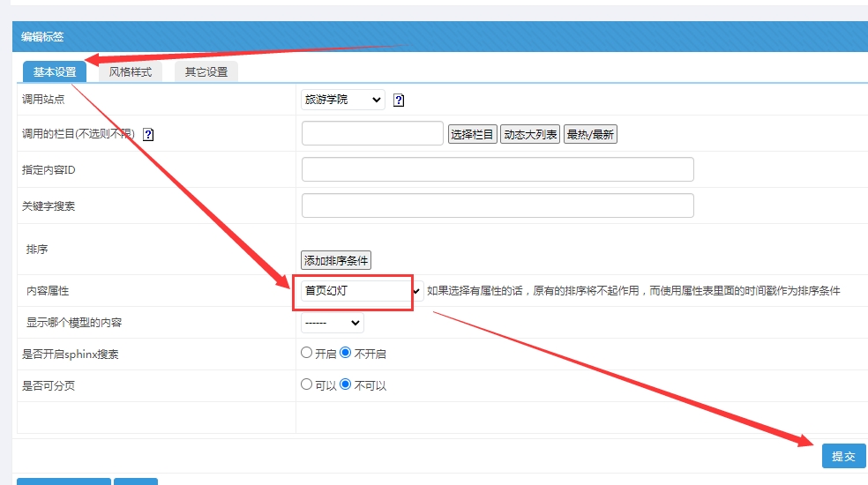Click help icon next to 调用的栏目 label
Screen dimensions: 868x485
tap(148, 135)
